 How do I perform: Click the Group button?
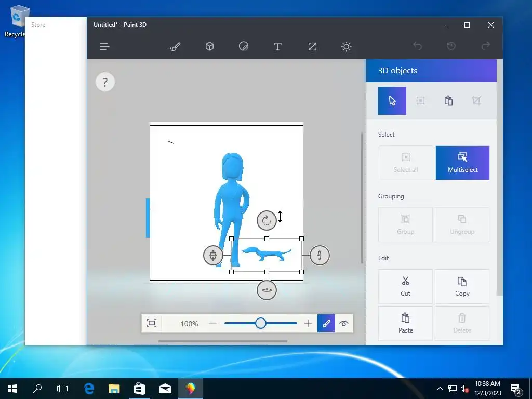pyautogui.click(x=405, y=224)
